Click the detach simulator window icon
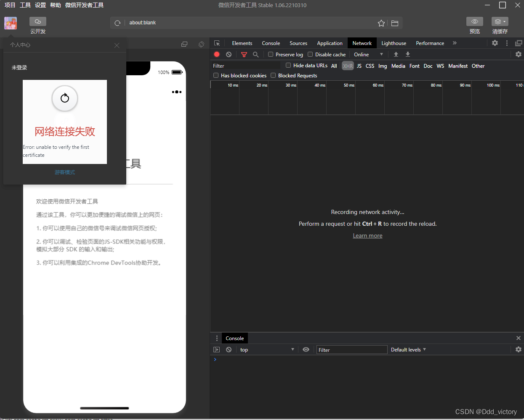This screenshot has width=524, height=420. 184,44
